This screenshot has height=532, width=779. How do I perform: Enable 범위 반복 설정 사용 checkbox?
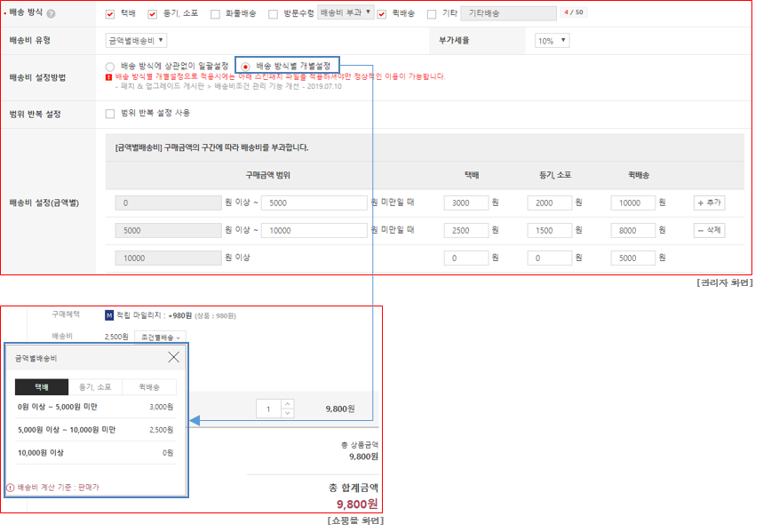coord(110,114)
